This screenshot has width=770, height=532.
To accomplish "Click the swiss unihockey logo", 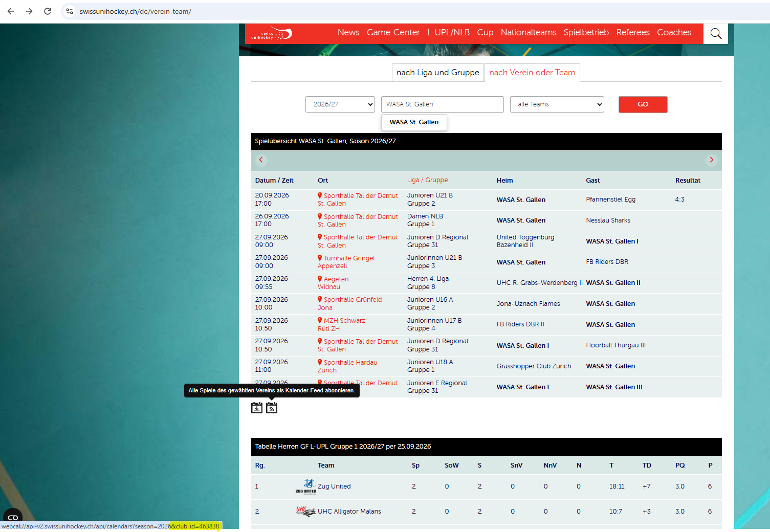I will (x=271, y=34).
